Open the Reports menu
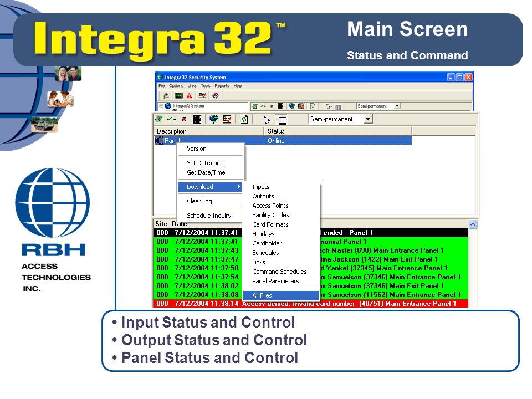Screen dimensions: 532x399 point(222,86)
